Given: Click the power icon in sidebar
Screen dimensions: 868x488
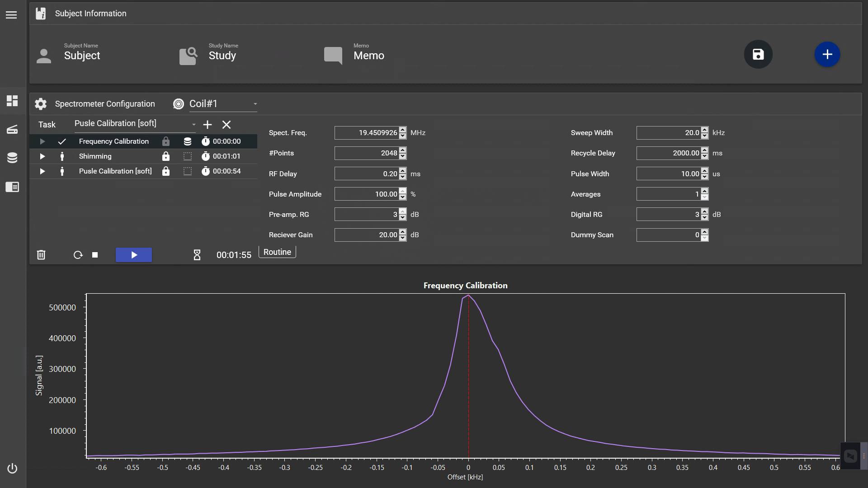Looking at the screenshot, I should tap(12, 469).
